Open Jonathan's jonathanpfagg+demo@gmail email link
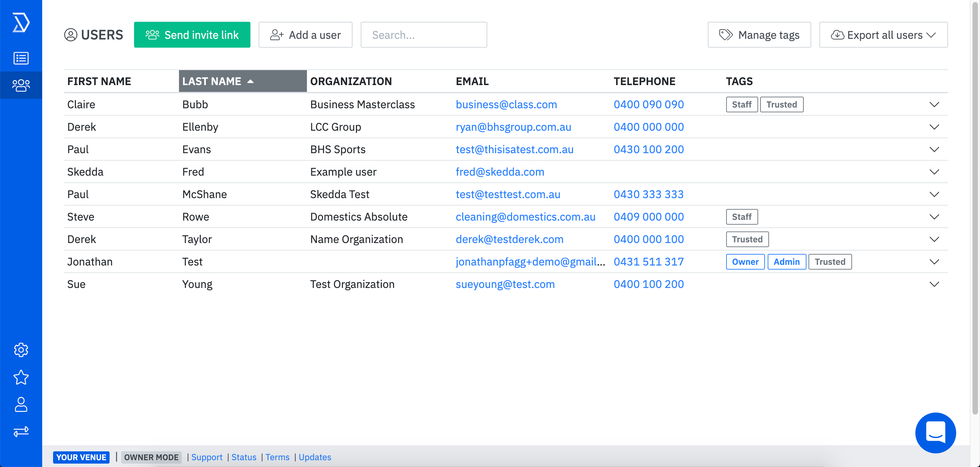This screenshot has height=467, width=980. 530,261
